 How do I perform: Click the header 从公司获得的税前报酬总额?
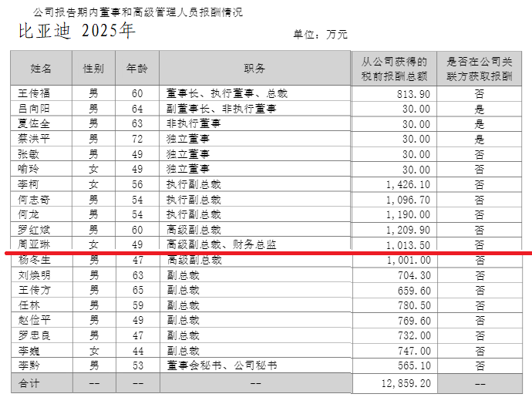point(394,69)
